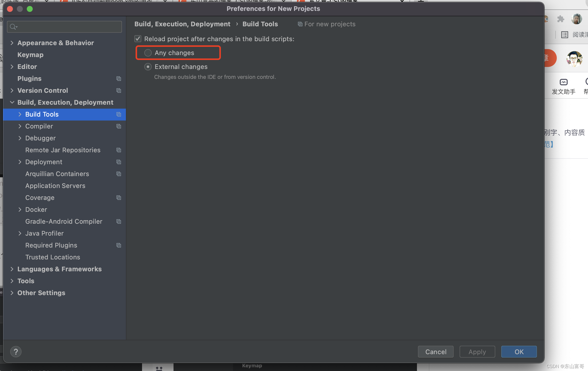Click the Build Tools settings icon
Viewport: 588px width, 371px height.
119,114
